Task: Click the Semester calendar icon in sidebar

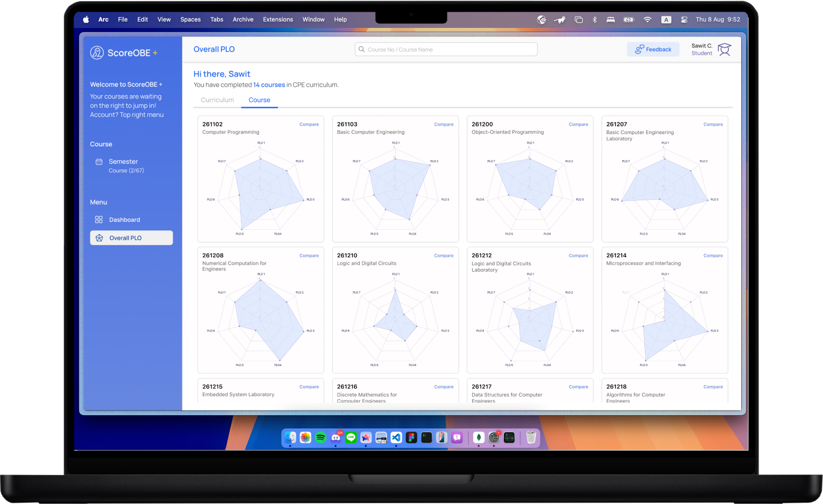Action: [99, 162]
